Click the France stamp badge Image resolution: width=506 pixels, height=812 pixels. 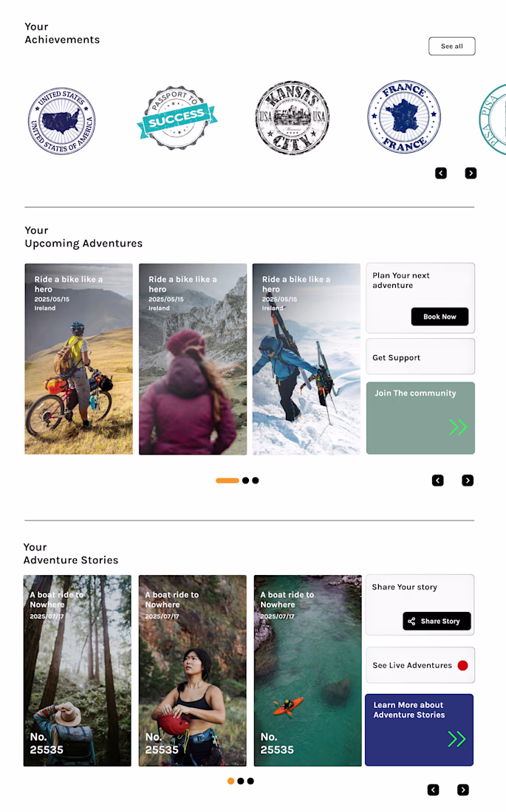pyautogui.click(x=404, y=117)
